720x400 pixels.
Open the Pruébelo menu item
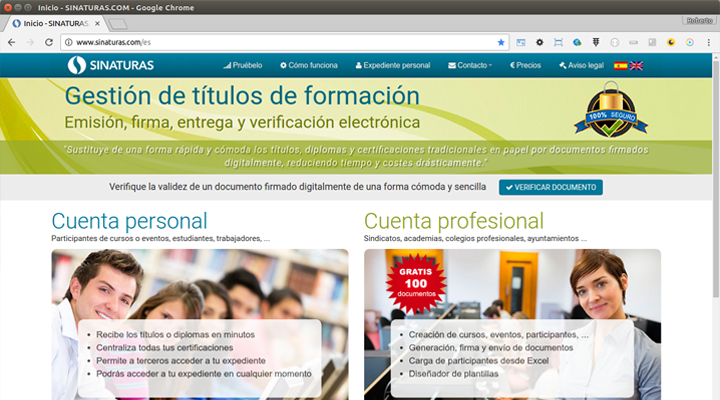coord(243,65)
